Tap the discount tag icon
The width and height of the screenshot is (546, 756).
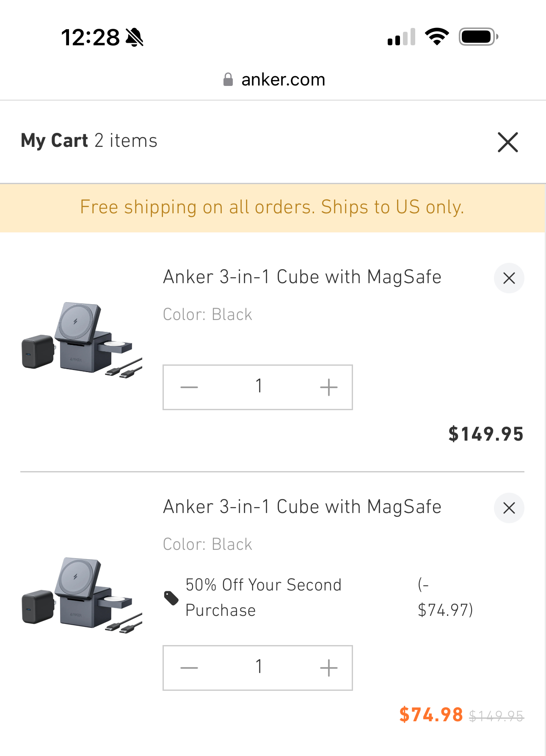point(171,598)
